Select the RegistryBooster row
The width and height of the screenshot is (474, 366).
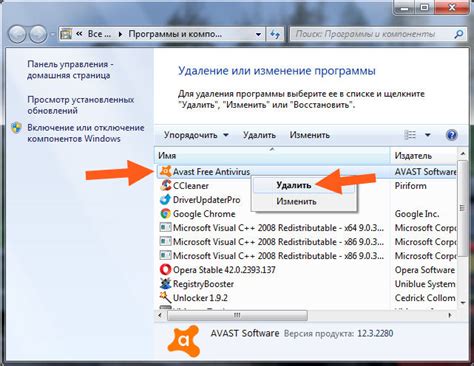(x=306, y=284)
